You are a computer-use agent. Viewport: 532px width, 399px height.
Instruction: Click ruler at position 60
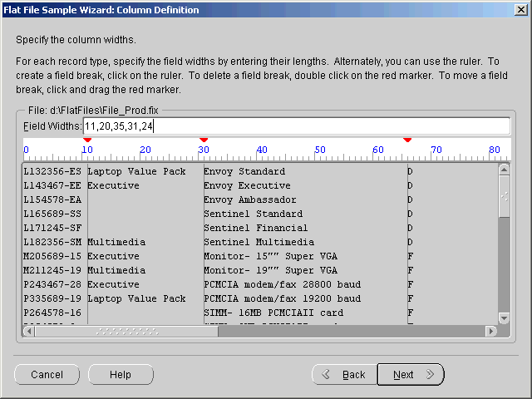pos(378,150)
